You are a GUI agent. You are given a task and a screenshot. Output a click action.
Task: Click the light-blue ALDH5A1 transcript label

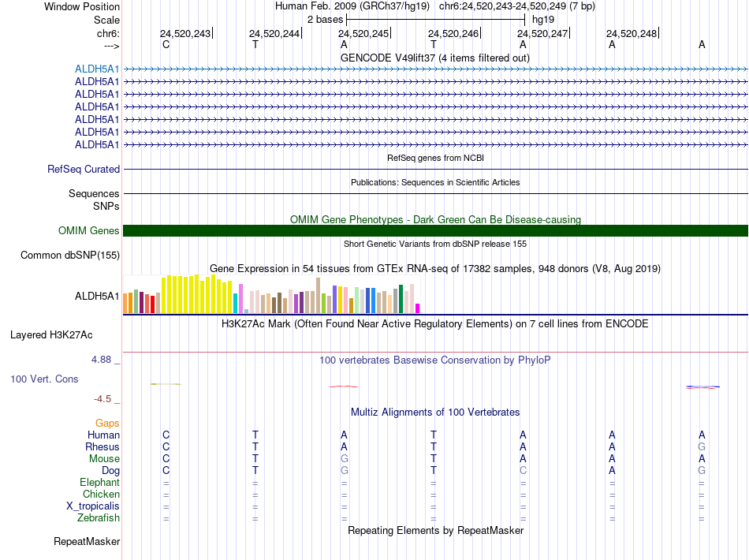tap(97, 69)
